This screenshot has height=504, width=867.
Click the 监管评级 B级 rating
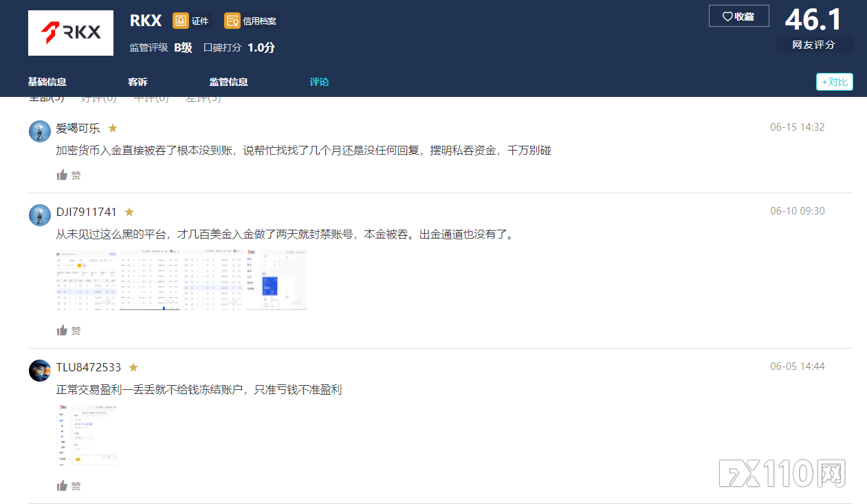click(161, 47)
